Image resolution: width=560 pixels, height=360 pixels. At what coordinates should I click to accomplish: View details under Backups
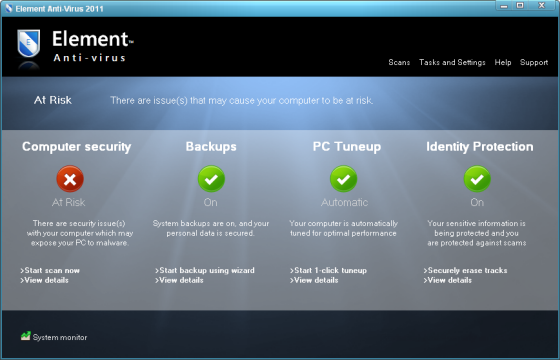tap(179, 280)
